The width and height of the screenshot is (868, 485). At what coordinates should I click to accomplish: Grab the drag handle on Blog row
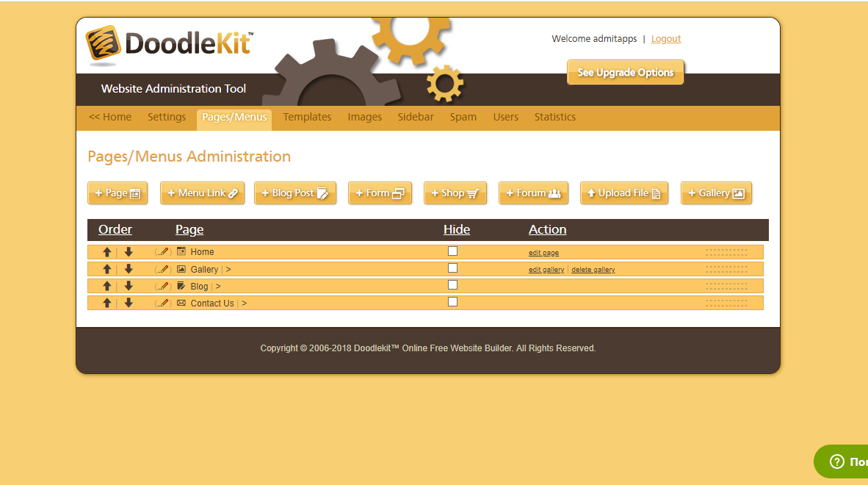pyautogui.click(x=726, y=287)
